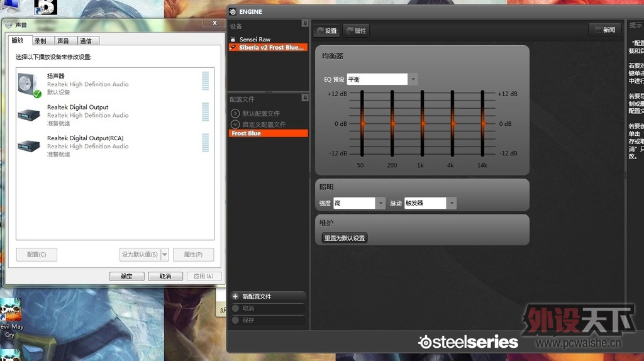The height and width of the screenshot is (361, 644).
Task: Click the pin icon on the 配置文件 panel
Action: tap(305, 98)
